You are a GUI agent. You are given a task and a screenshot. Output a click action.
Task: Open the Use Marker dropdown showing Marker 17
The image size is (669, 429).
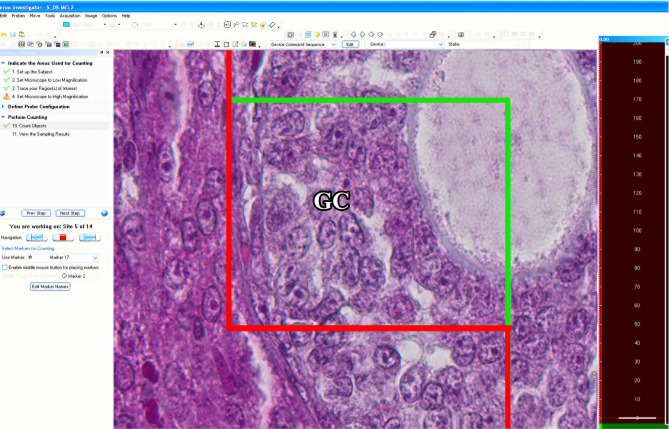point(63,258)
